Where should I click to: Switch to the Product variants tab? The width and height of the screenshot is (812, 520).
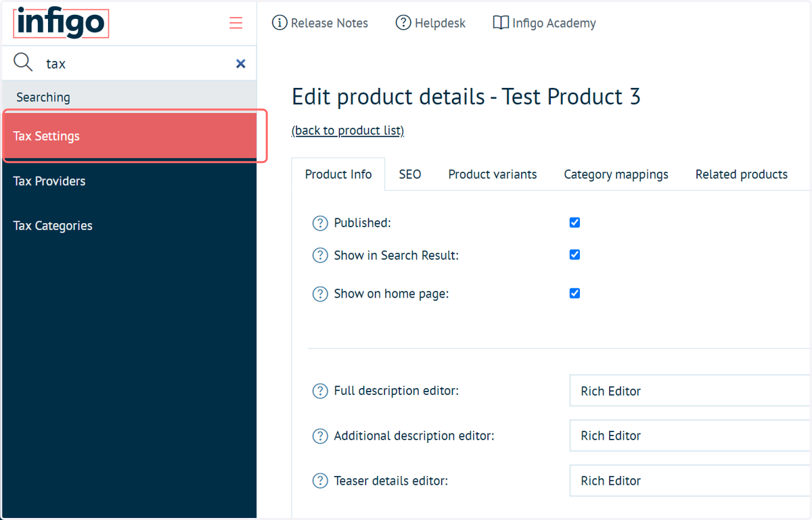493,174
